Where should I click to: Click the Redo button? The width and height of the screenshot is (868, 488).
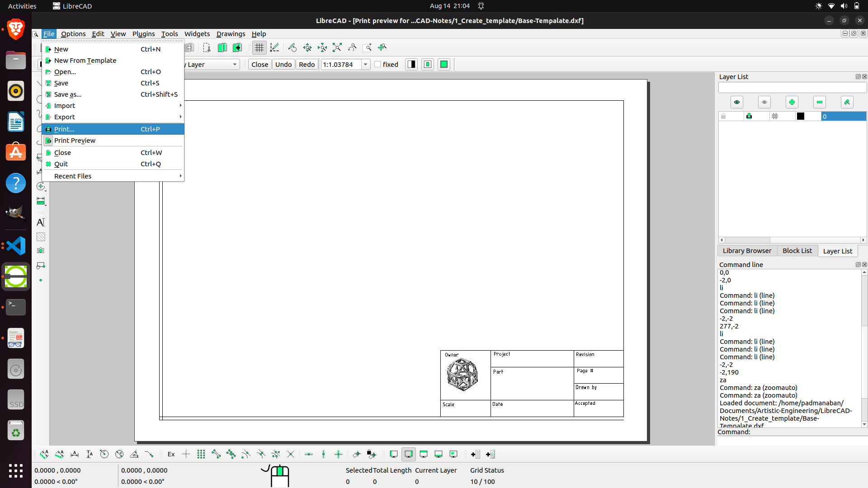coord(307,65)
